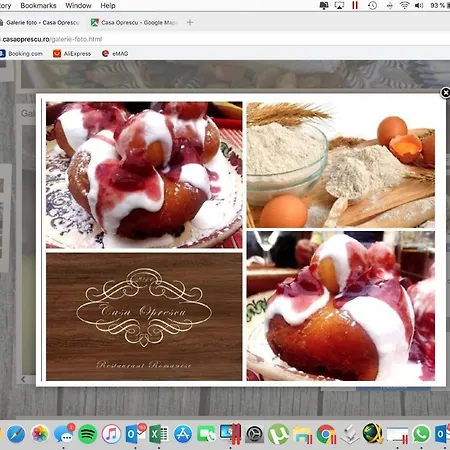The width and height of the screenshot is (450, 450).
Task: Open the eMAG bookmark
Action: pyautogui.click(x=115, y=53)
